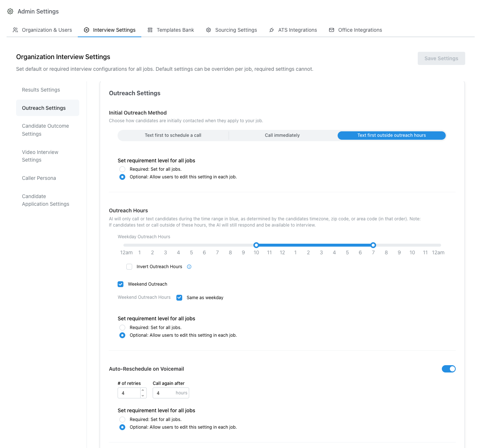Increase # of retries with the stepper arrow

[143, 390]
